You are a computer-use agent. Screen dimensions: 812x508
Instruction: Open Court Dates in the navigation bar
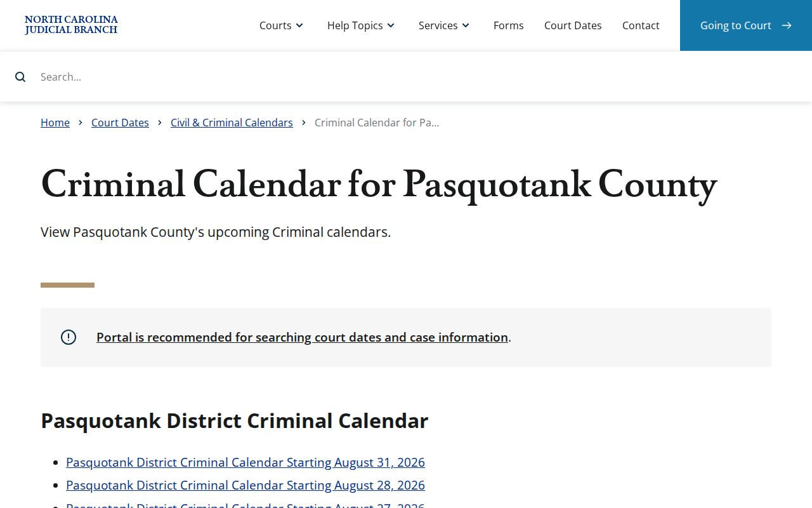[573, 25]
